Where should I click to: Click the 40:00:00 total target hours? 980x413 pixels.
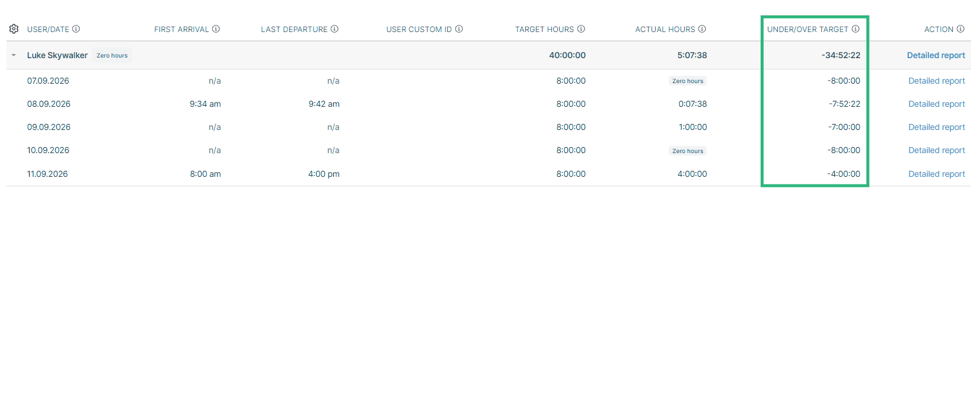[x=567, y=55]
